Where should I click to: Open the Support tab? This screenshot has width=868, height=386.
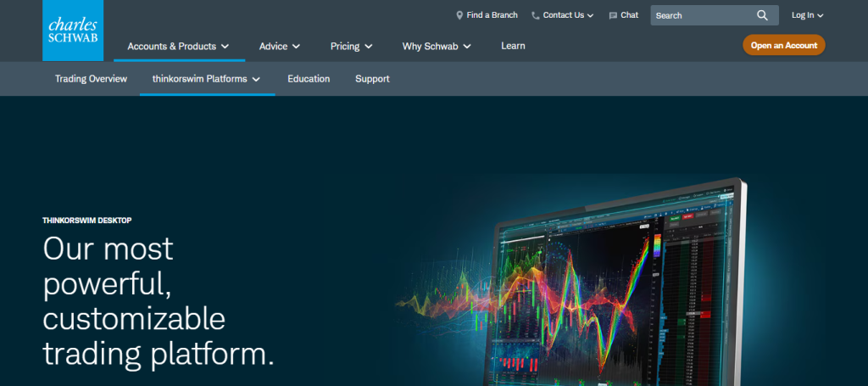click(x=372, y=79)
